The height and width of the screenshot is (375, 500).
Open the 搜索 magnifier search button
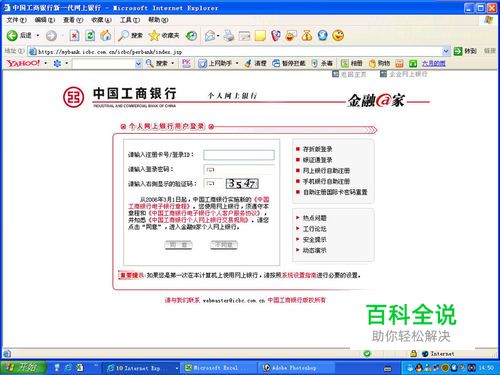point(130,35)
